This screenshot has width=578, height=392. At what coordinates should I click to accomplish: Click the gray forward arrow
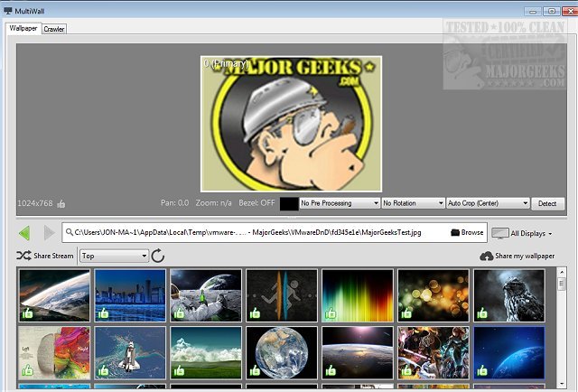point(50,233)
